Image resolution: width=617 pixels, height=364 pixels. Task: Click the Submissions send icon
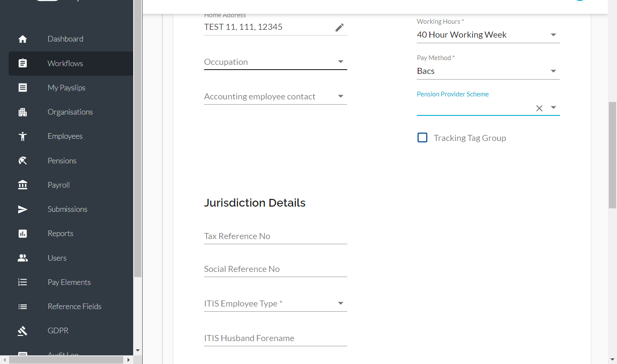(x=23, y=209)
